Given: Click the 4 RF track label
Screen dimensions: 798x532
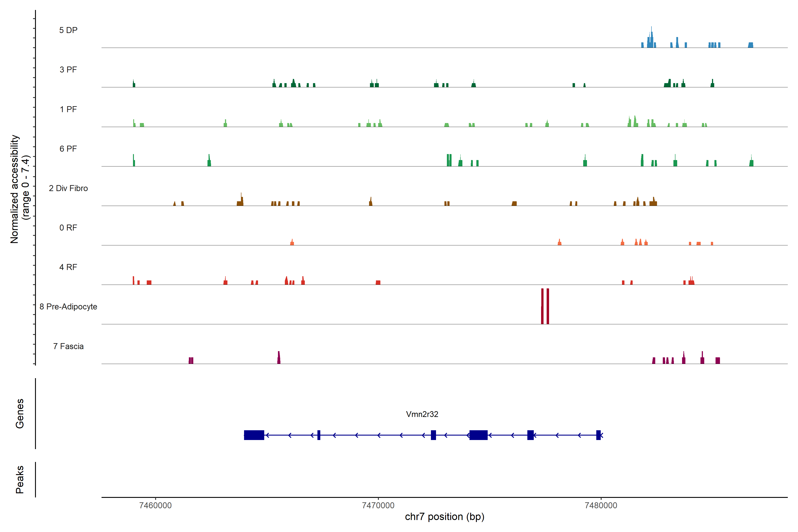Looking at the screenshot, I should pos(68,267).
